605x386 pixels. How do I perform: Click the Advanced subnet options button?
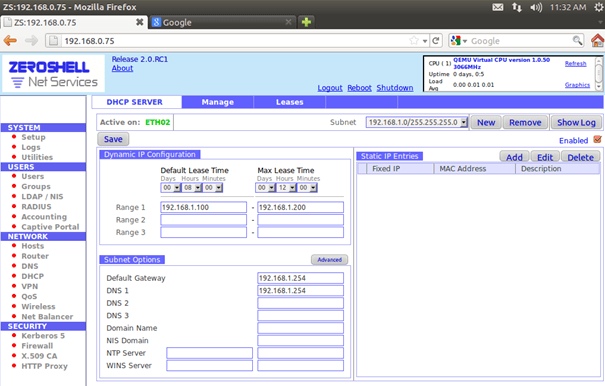(330, 260)
